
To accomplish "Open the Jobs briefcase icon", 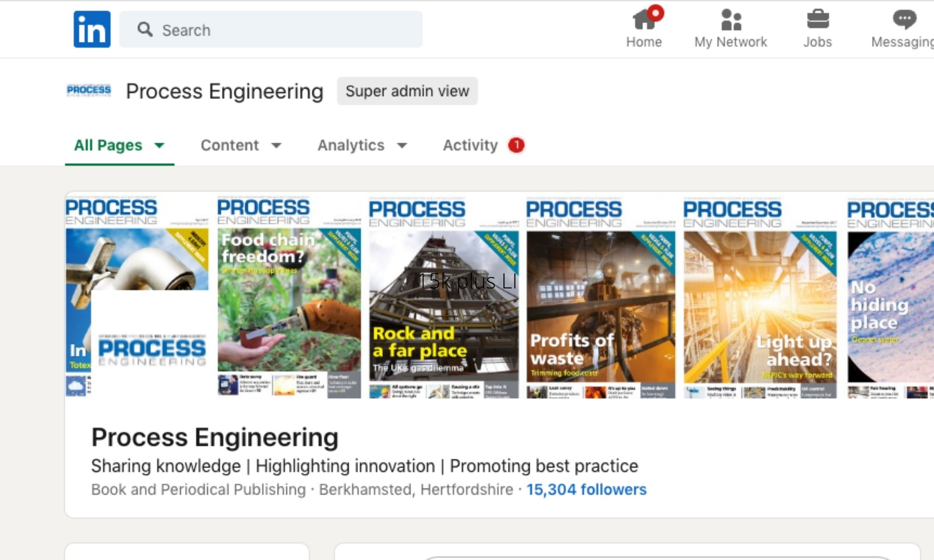I will click(x=818, y=20).
